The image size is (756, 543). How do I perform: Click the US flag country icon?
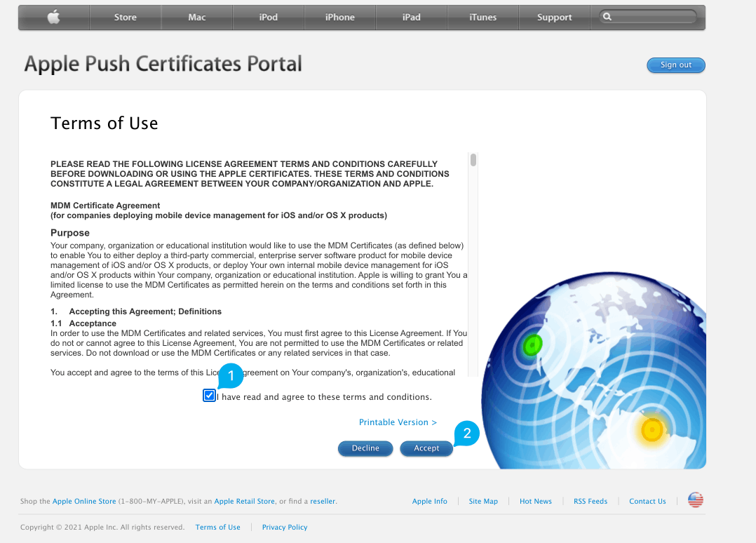pos(695,500)
